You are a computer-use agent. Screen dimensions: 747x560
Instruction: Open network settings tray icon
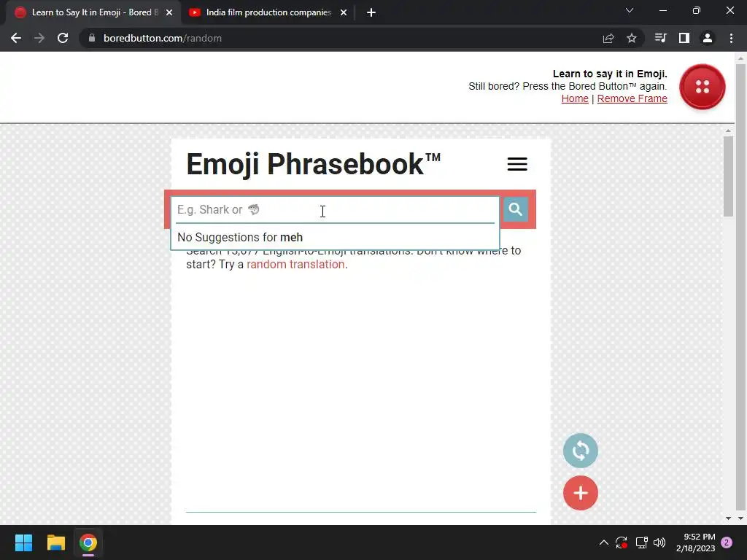[641, 542]
